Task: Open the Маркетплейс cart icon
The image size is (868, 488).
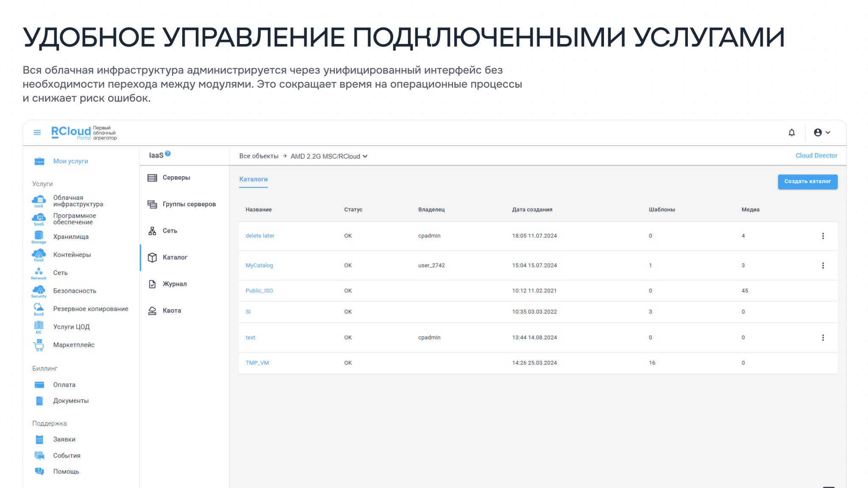Action: point(39,345)
